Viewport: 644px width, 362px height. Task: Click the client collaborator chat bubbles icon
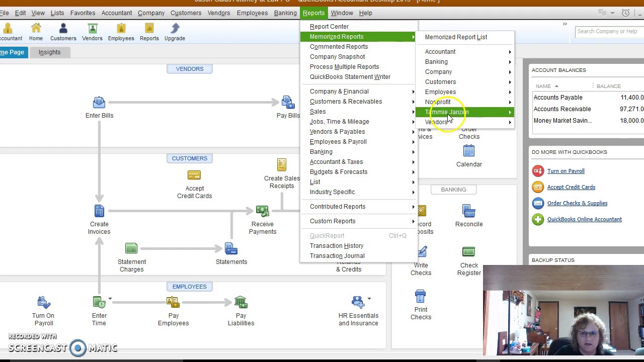602,13
